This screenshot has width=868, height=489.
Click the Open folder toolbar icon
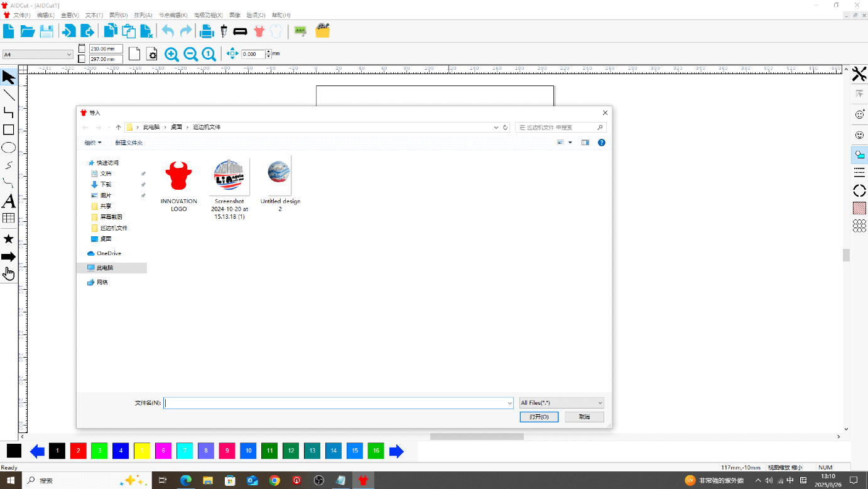(x=28, y=31)
